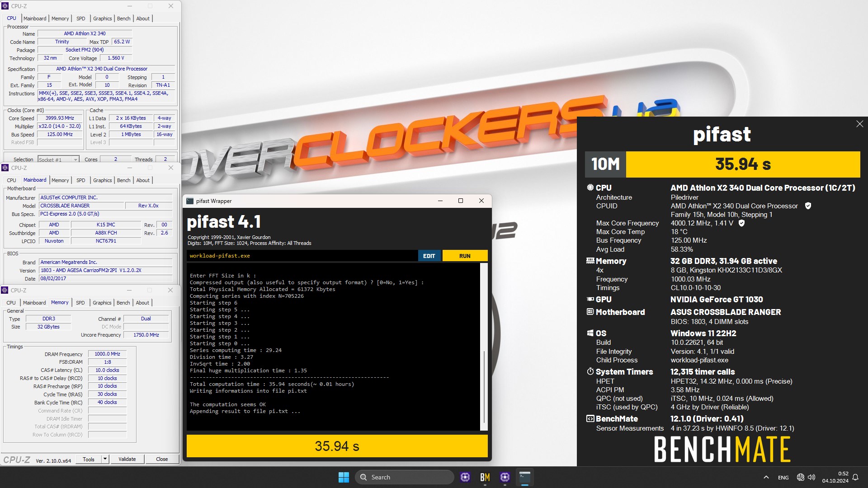Open the Tools dropdown arrow in CPU-Z
868x488 pixels.
[x=105, y=459]
